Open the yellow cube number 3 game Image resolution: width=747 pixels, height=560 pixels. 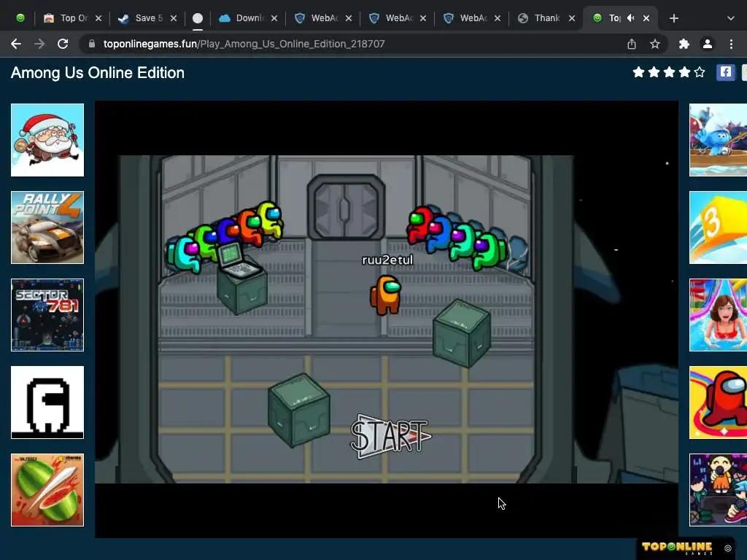(718, 227)
